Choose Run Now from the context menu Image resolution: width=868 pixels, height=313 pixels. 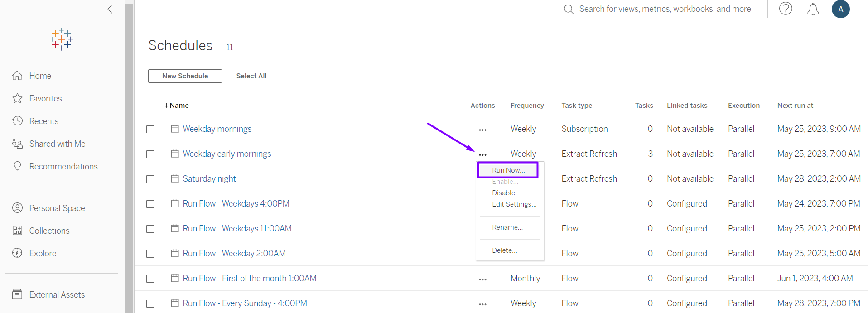[508, 170]
